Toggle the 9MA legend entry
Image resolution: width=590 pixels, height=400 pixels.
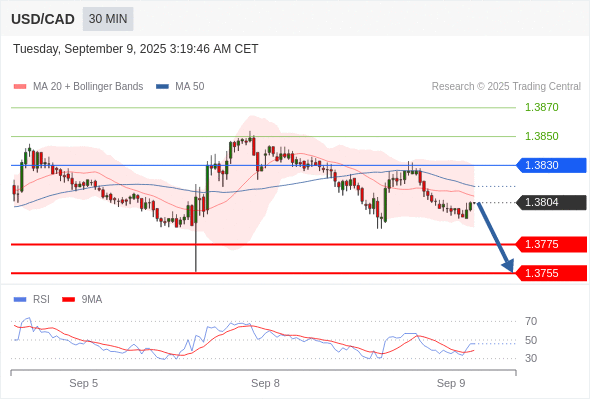pos(82,300)
